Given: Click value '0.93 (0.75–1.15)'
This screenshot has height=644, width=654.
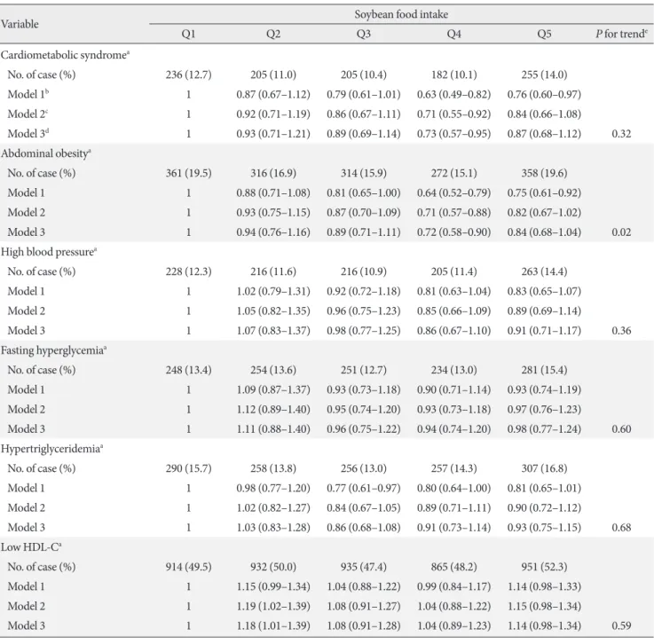Looking at the screenshot, I should pyautogui.click(x=544, y=527).
